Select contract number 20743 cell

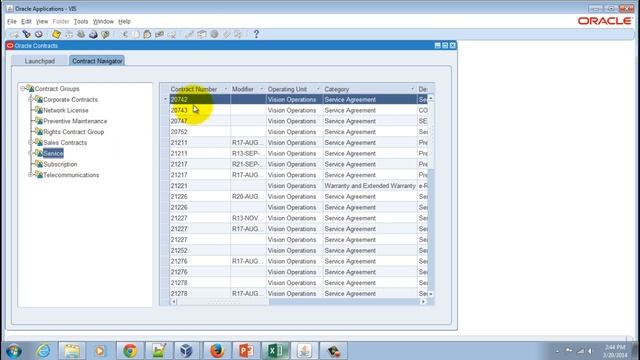200,110
